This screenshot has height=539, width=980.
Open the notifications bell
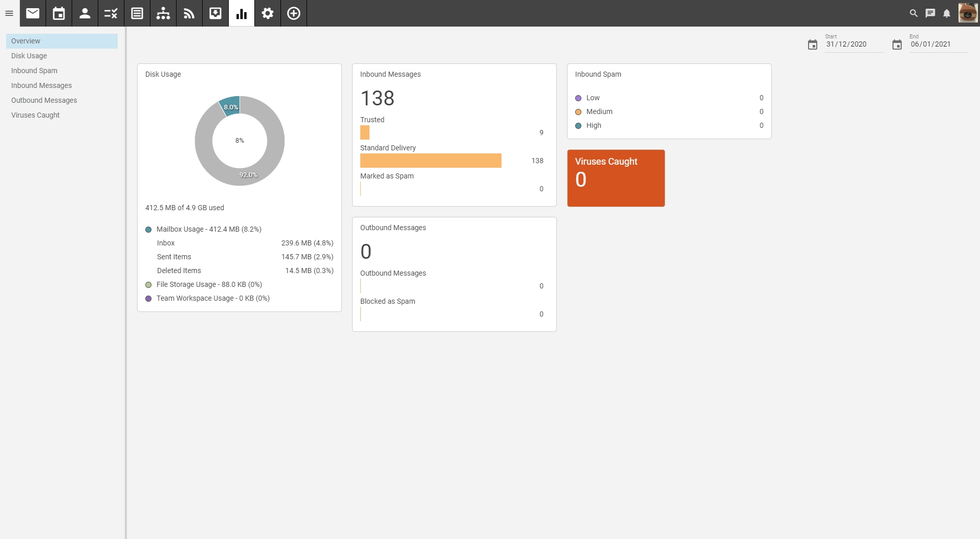[x=947, y=13]
